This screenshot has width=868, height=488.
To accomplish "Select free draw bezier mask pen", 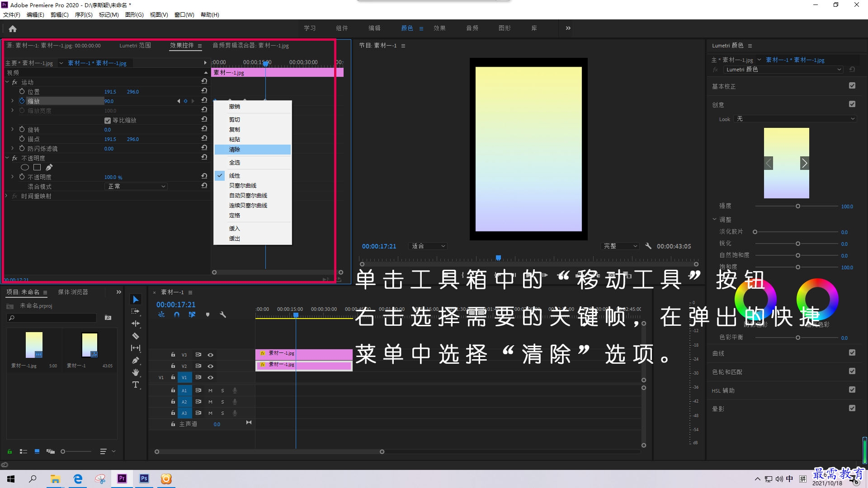I will coord(49,167).
